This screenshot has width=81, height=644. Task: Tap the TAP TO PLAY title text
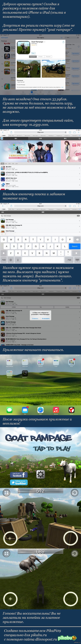[x=52, y=448]
